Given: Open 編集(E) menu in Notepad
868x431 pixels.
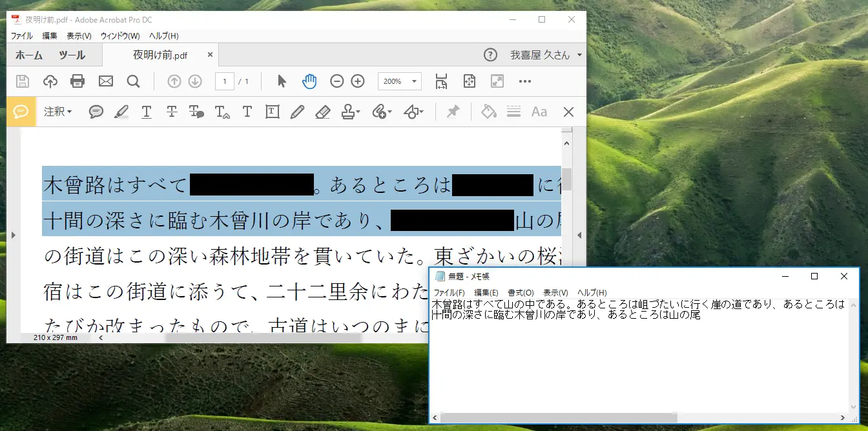Looking at the screenshot, I should (x=486, y=293).
